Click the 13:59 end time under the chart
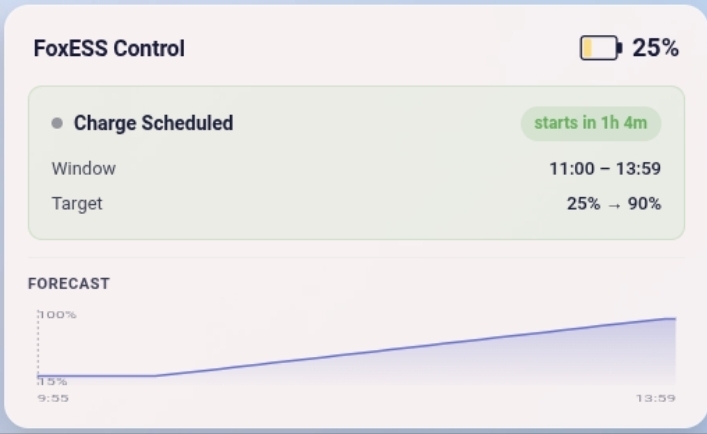The height and width of the screenshot is (434, 707). (655, 398)
